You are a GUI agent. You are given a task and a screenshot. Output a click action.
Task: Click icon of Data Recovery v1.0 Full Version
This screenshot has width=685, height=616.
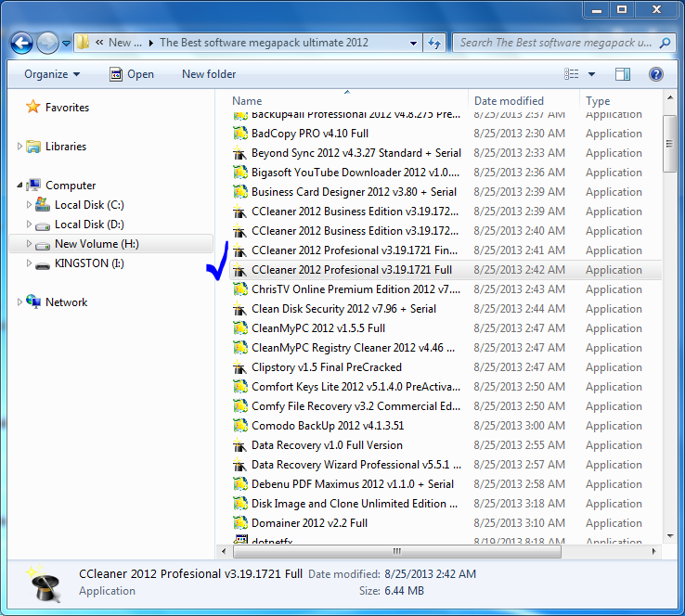coord(239,445)
